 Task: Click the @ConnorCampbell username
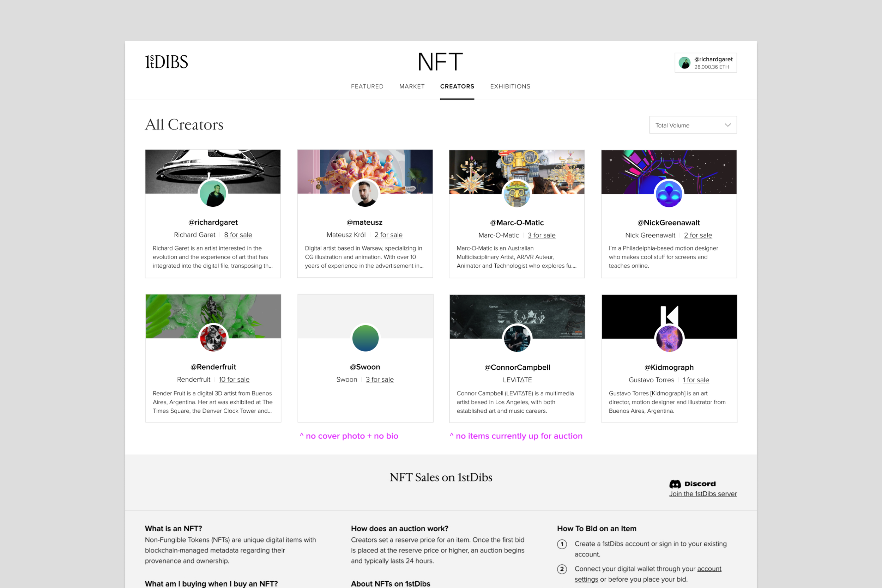click(x=517, y=368)
